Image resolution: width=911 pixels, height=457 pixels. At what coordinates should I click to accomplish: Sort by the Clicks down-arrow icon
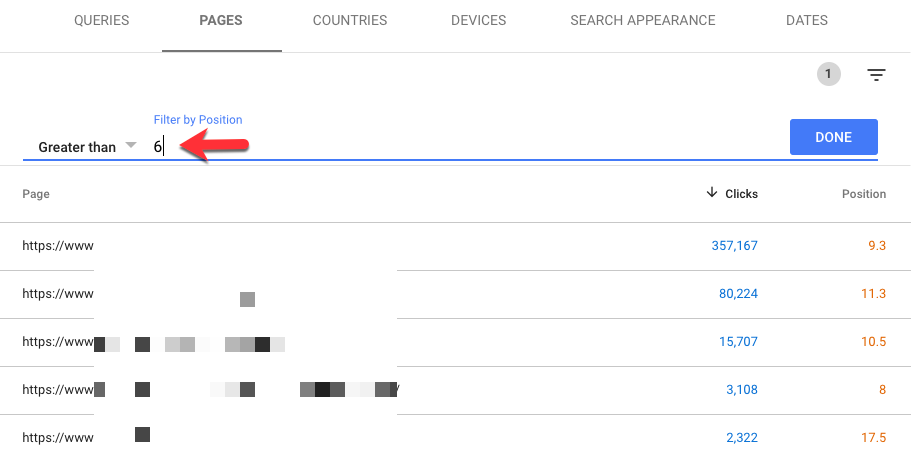pos(712,193)
